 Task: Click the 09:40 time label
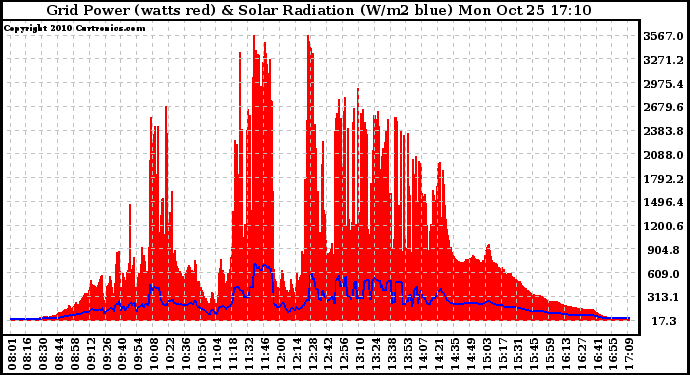pos(121,353)
